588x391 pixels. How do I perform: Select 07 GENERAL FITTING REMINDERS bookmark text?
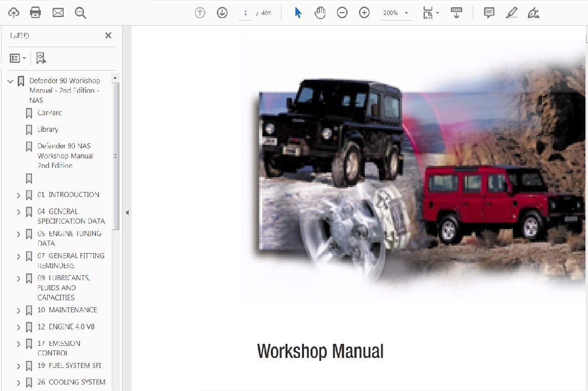pos(71,261)
